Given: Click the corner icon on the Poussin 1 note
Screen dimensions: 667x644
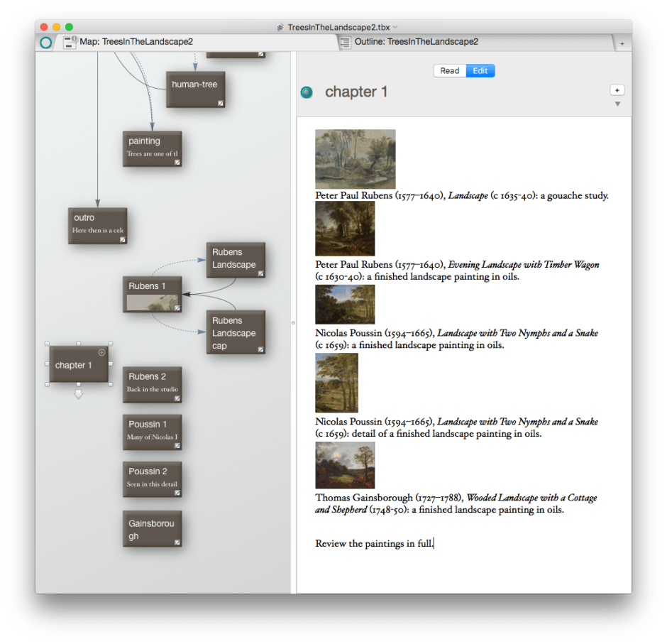Looking at the screenshot, I should click(x=177, y=445).
